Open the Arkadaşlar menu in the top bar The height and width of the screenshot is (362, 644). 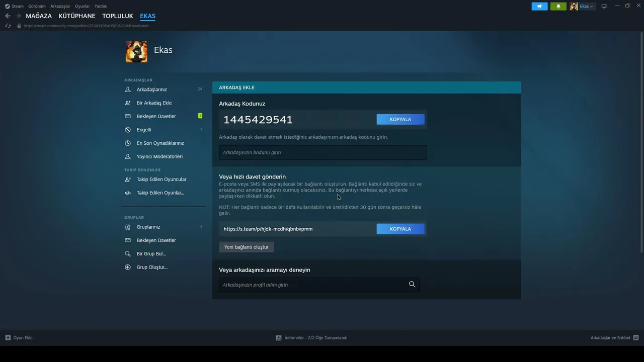pyautogui.click(x=60, y=7)
